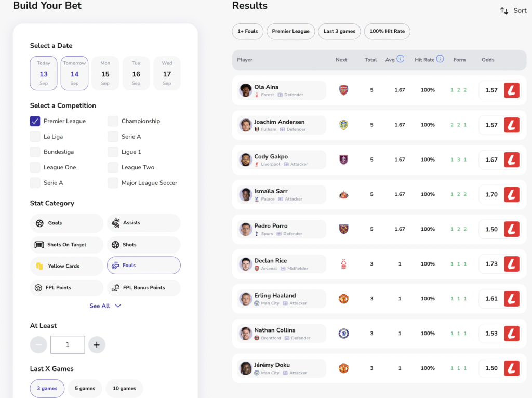Click Cody Gakpo's player avatar
Screen dimensions: 532x398
point(246,160)
